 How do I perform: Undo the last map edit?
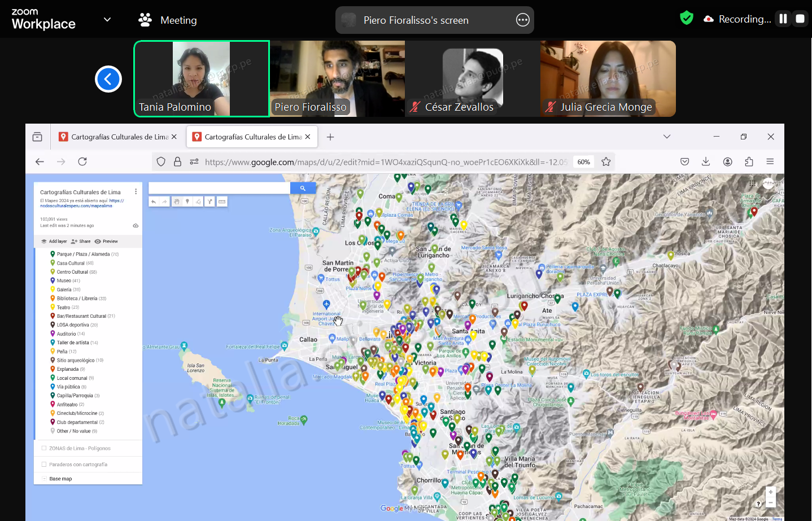point(154,202)
